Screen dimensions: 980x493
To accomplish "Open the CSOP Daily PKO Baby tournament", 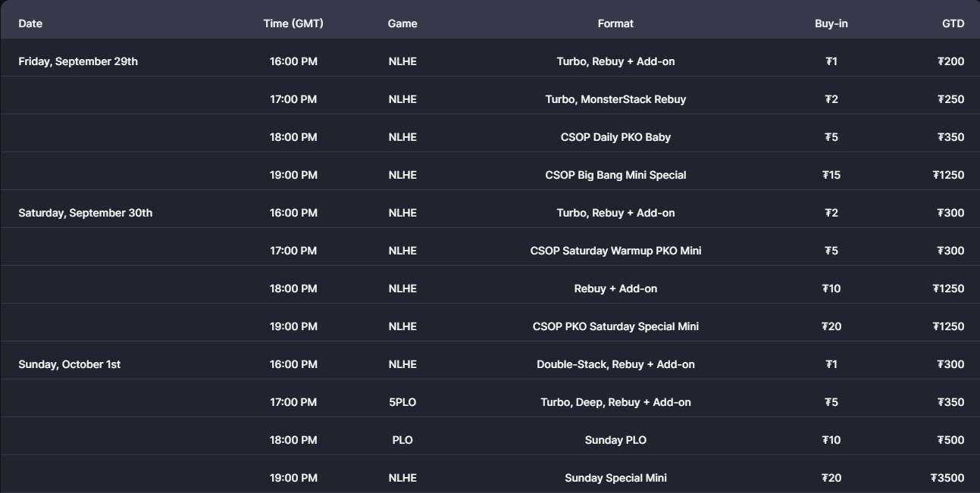I will click(x=615, y=137).
